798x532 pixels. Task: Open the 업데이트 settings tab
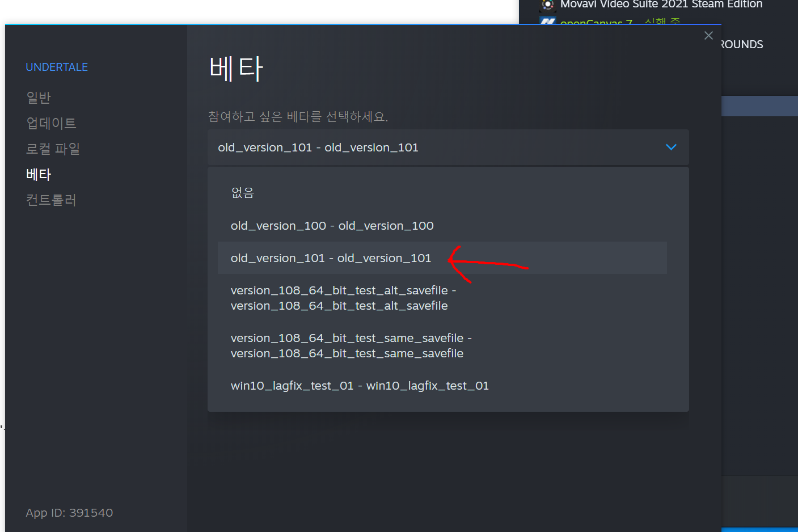click(x=51, y=123)
